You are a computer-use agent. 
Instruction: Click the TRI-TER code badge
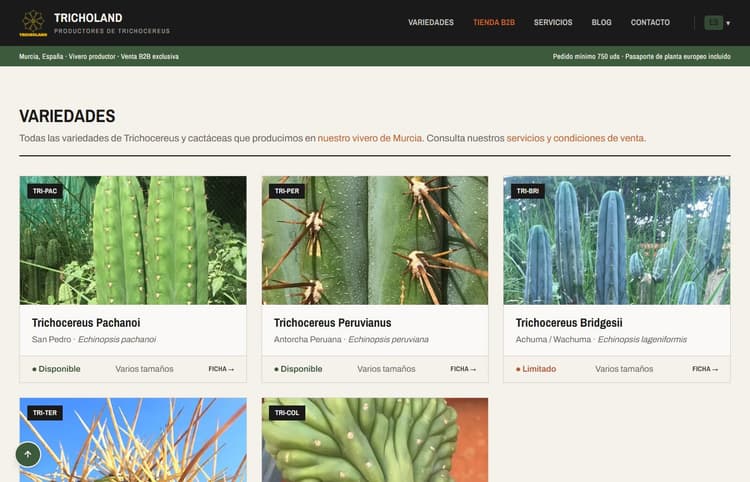click(x=45, y=413)
